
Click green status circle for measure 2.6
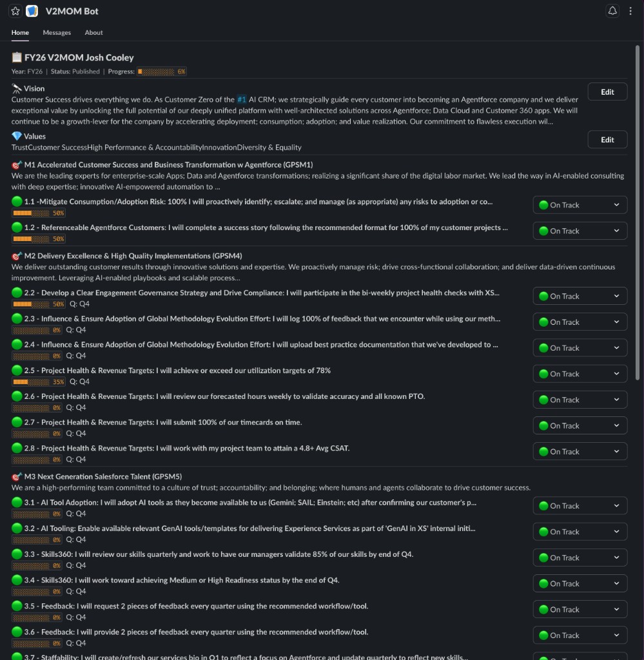17,396
